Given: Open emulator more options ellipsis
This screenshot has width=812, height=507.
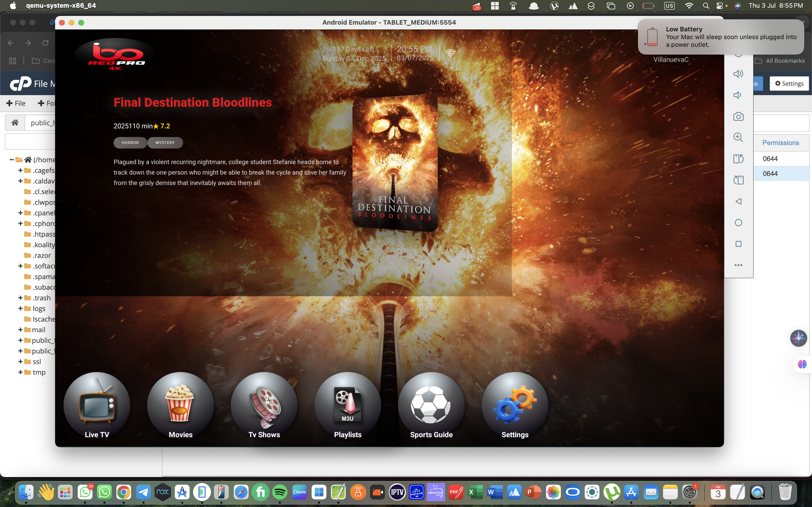Looking at the screenshot, I should (738, 265).
